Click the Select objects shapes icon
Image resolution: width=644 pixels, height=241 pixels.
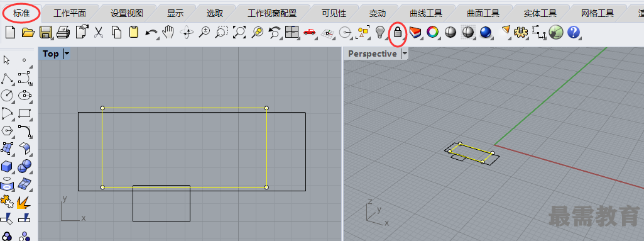(x=363, y=32)
